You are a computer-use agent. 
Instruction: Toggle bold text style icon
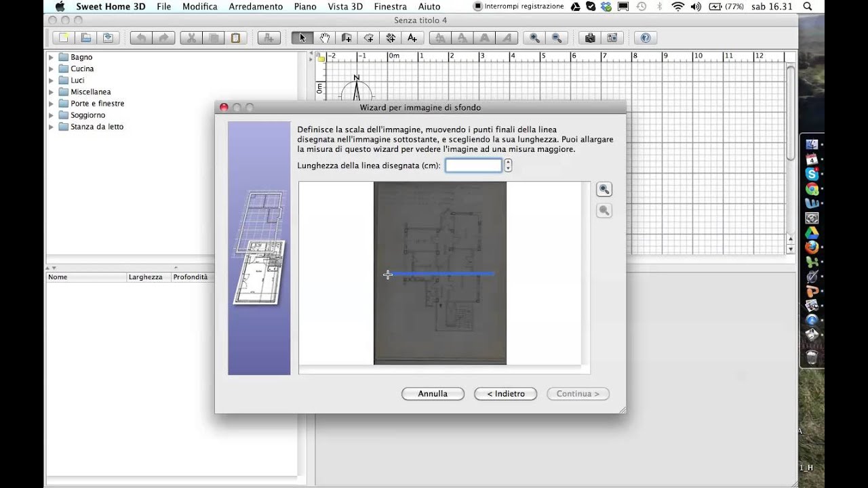click(x=485, y=38)
